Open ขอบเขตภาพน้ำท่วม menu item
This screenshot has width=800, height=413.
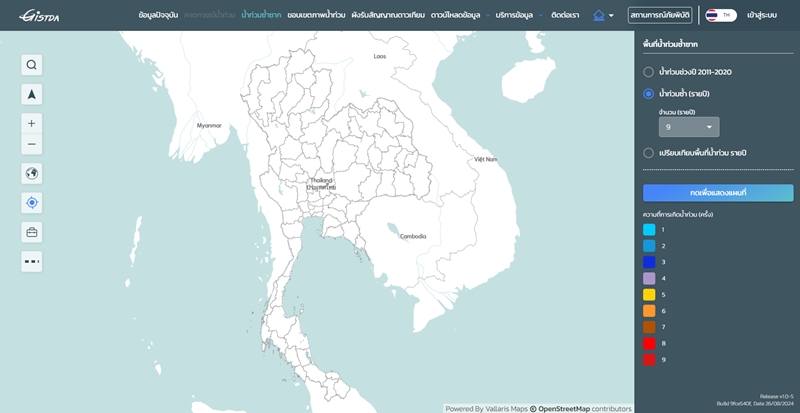(x=316, y=15)
